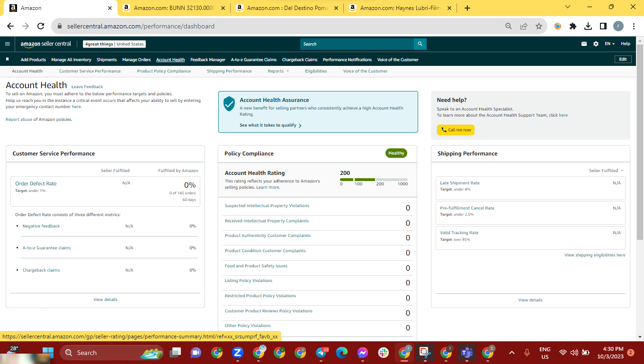Click the bookmark flag icon left of Add Products
Viewport: 644px width, 364px height.
(x=7, y=60)
